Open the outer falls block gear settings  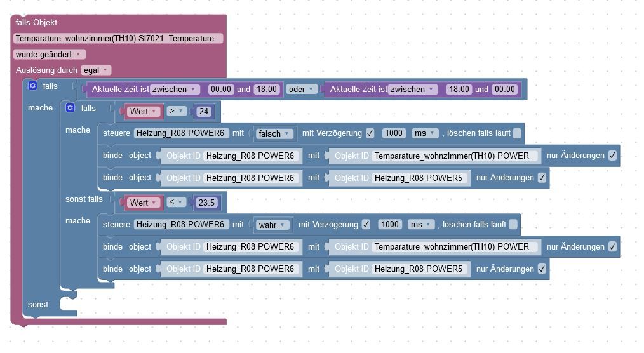pyautogui.click(x=32, y=85)
